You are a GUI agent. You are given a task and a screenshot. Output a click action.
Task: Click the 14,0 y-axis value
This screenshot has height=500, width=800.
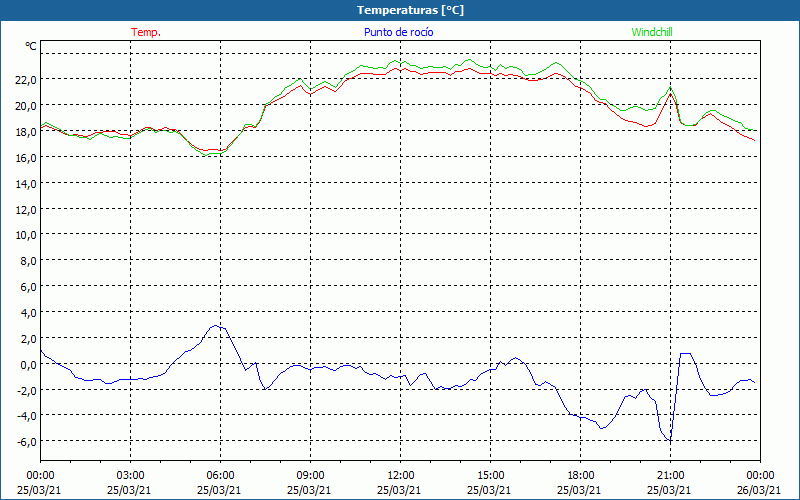26,184
